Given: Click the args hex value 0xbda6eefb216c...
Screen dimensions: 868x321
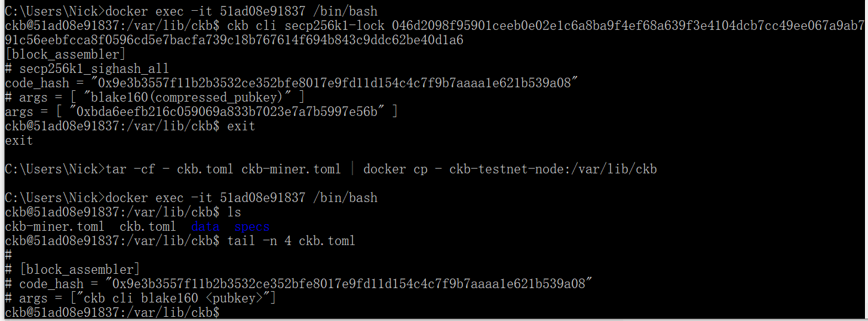Looking at the screenshot, I should pos(234,112).
